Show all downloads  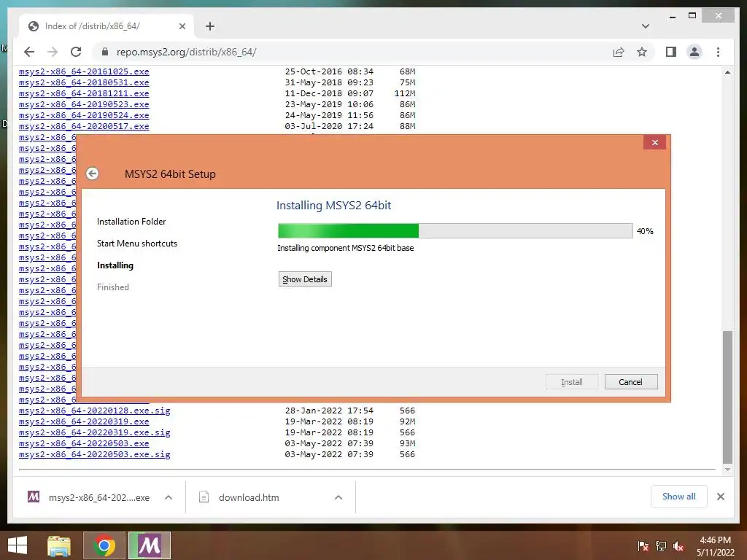[x=679, y=497]
